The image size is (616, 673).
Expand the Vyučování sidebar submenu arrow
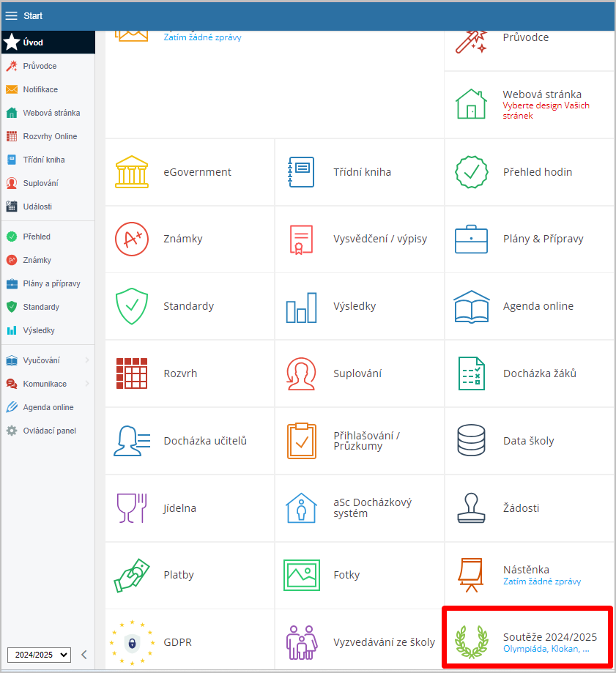pos(87,360)
